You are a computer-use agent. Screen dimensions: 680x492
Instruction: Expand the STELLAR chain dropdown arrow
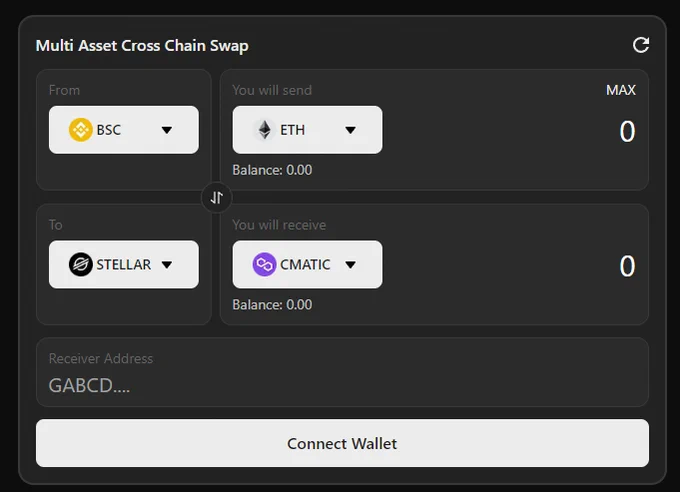(167, 264)
